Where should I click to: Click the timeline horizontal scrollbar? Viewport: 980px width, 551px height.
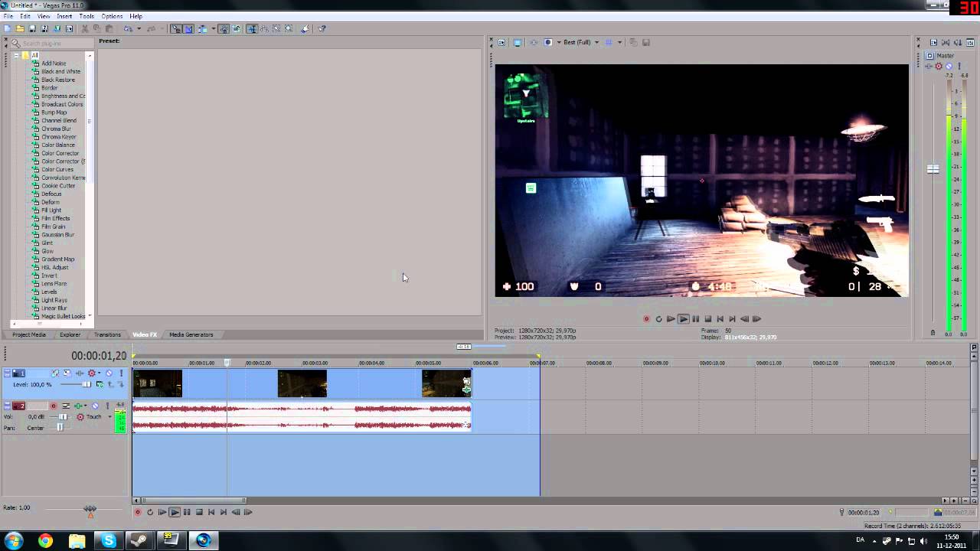(195, 500)
